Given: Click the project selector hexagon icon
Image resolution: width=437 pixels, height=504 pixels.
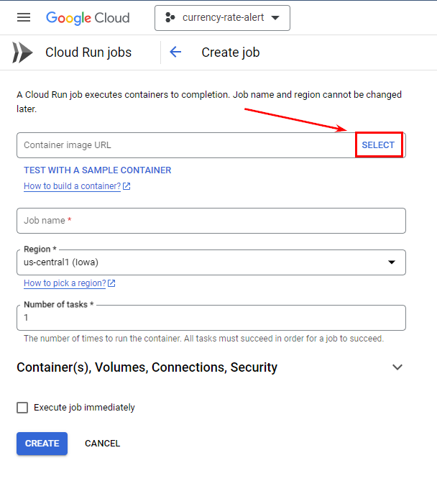Looking at the screenshot, I should [170, 18].
